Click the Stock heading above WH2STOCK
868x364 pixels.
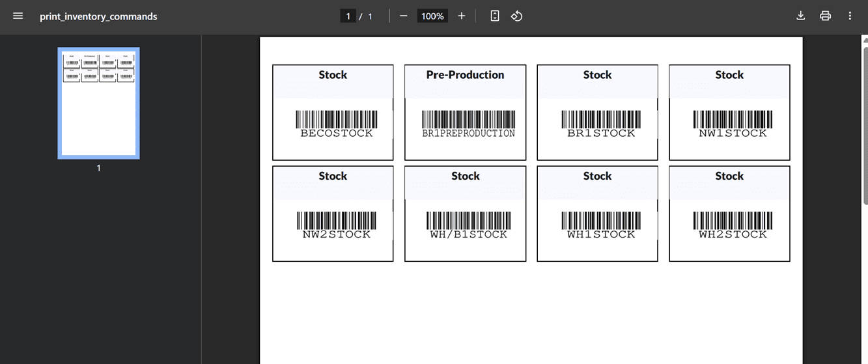tap(729, 176)
